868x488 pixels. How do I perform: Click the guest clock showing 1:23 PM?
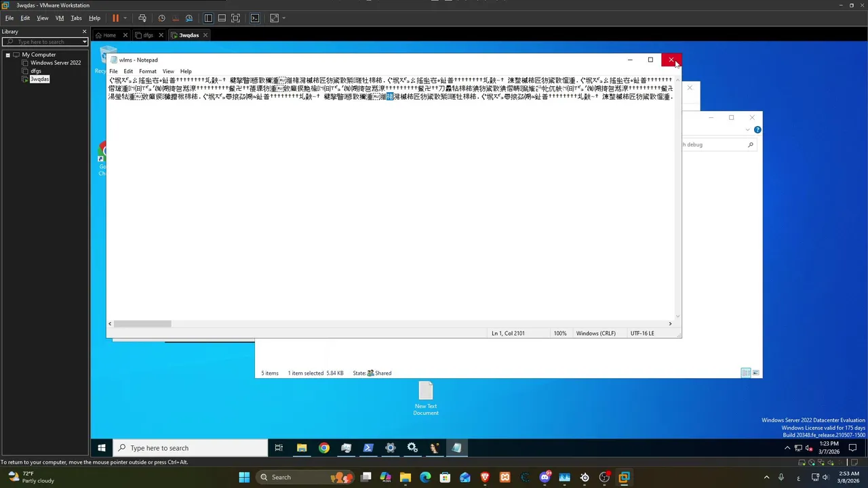click(x=829, y=447)
